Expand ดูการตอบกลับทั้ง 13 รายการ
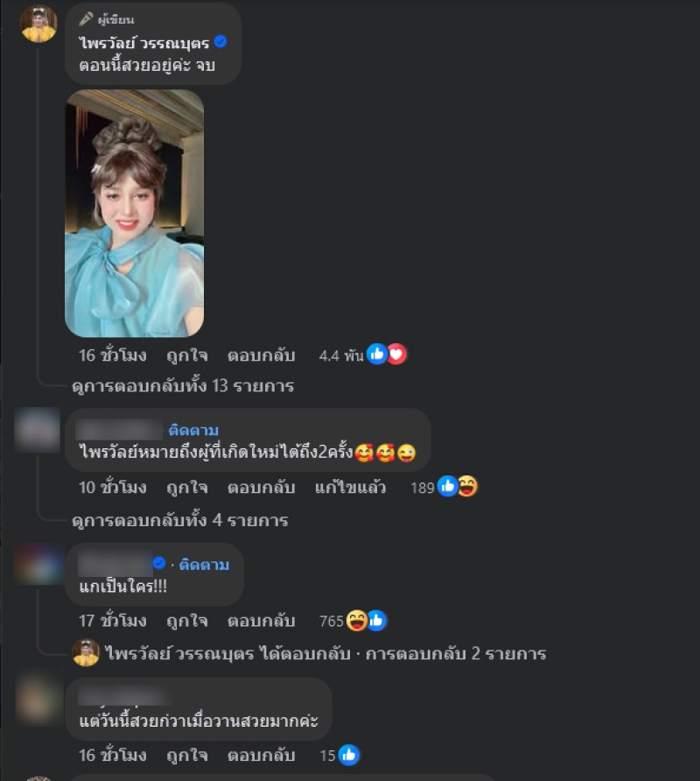This screenshot has width=700, height=781. [x=183, y=386]
